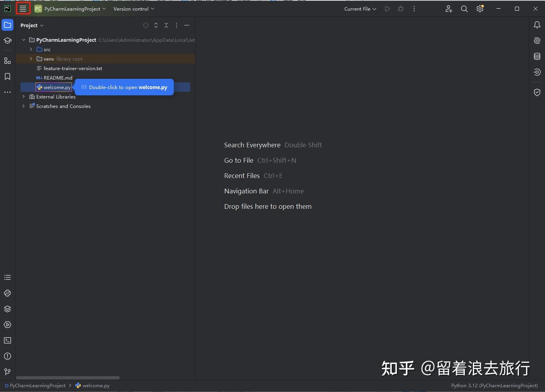Open the Problems panel

tap(7, 356)
